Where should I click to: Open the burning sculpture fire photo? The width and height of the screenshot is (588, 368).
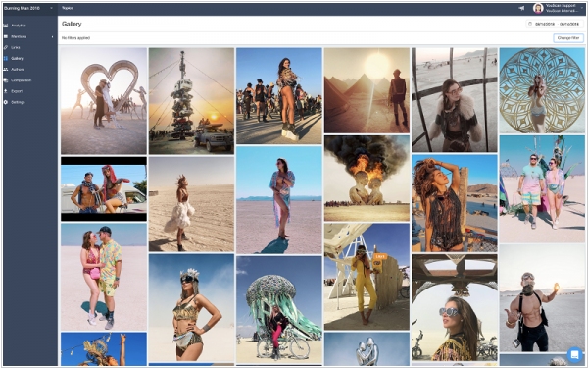[367, 179]
